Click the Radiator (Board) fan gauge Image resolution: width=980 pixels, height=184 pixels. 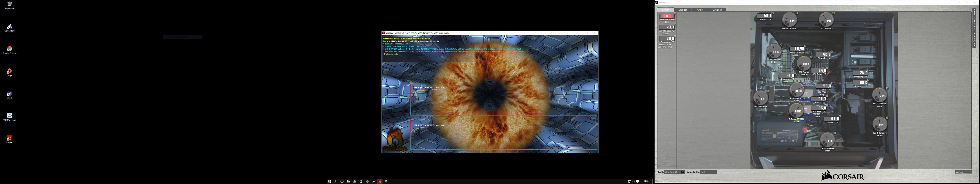point(790,20)
